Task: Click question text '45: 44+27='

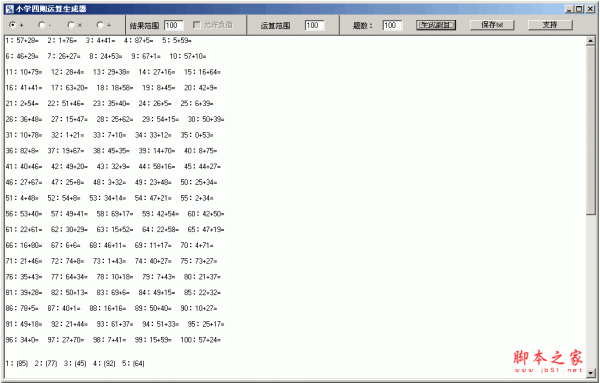Action: click(202, 166)
